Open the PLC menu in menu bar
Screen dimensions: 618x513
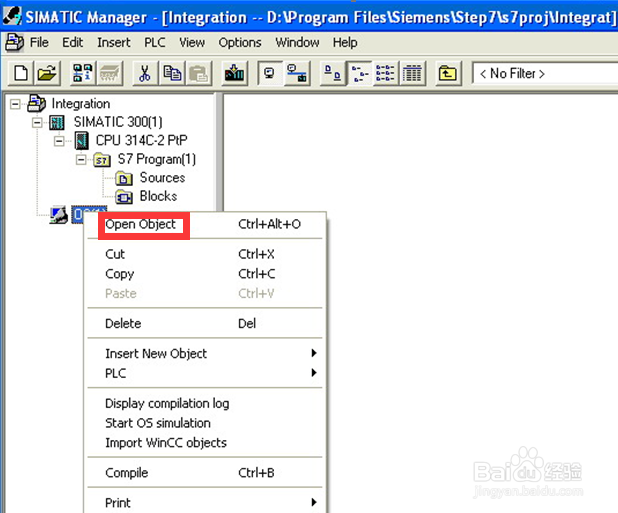[x=154, y=42]
